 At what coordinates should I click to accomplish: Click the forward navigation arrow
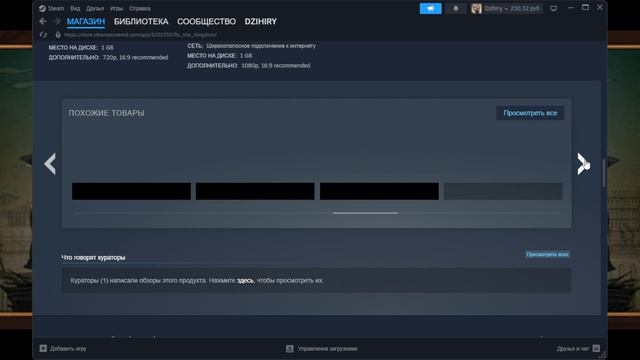click(x=57, y=21)
